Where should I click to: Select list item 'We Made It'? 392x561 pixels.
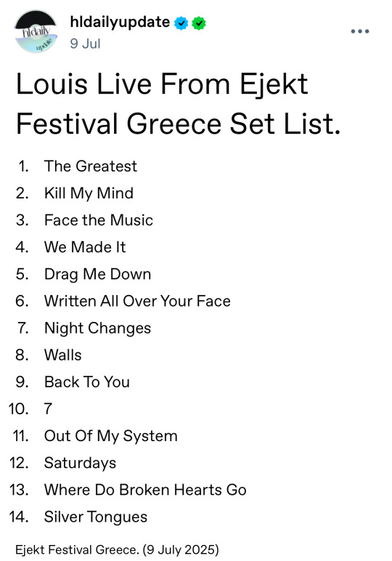(85, 247)
